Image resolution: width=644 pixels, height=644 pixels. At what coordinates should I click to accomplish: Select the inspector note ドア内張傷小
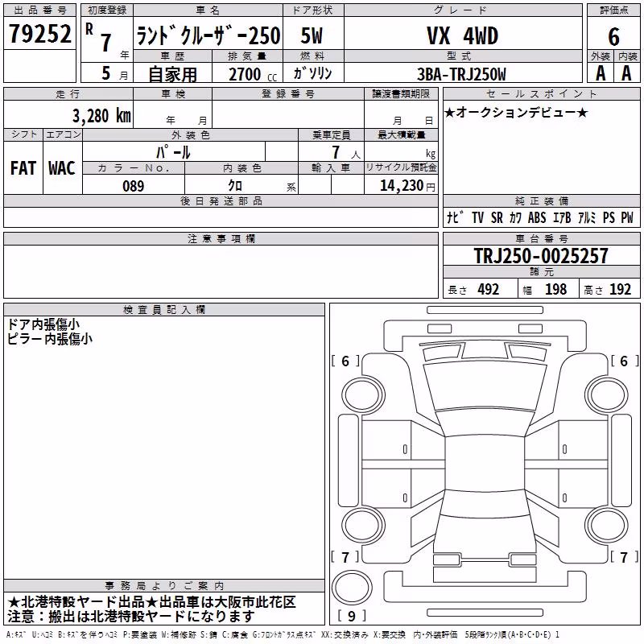pyautogui.click(x=43, y=324)
